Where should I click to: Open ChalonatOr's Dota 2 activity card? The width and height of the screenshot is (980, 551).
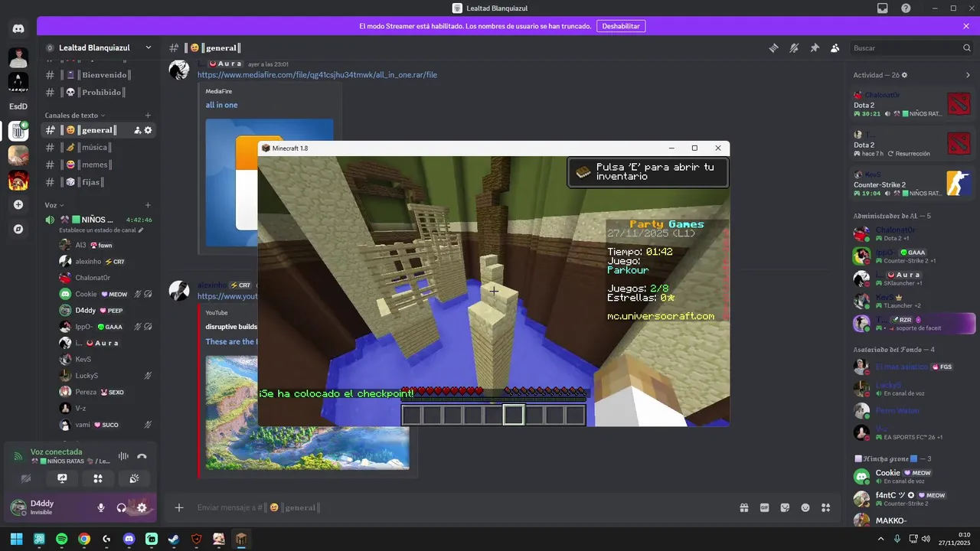pyautogui.click(x=913, y=104)
